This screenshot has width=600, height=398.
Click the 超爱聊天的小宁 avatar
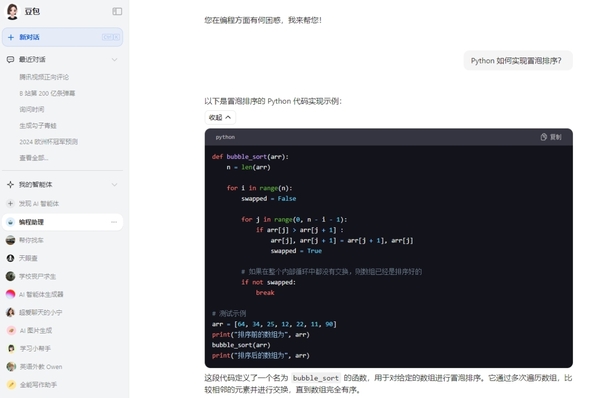point(10,312)
